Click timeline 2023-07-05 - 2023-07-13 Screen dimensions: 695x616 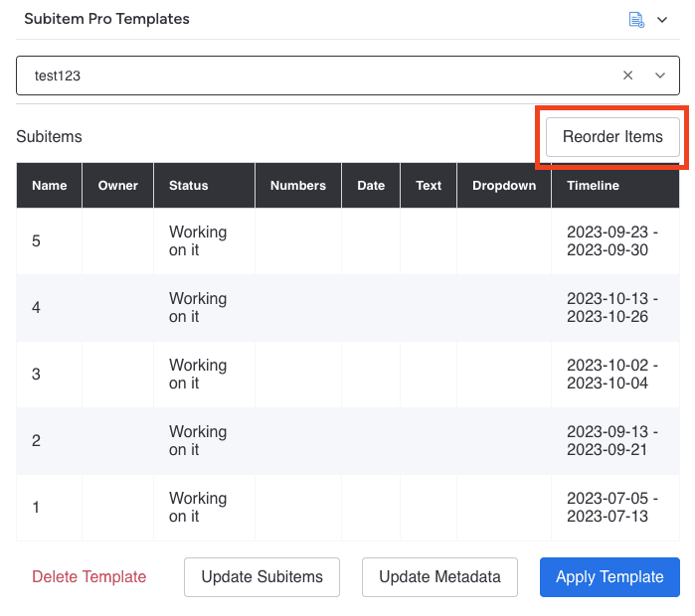pyautogui.click(x=612, y=507)
